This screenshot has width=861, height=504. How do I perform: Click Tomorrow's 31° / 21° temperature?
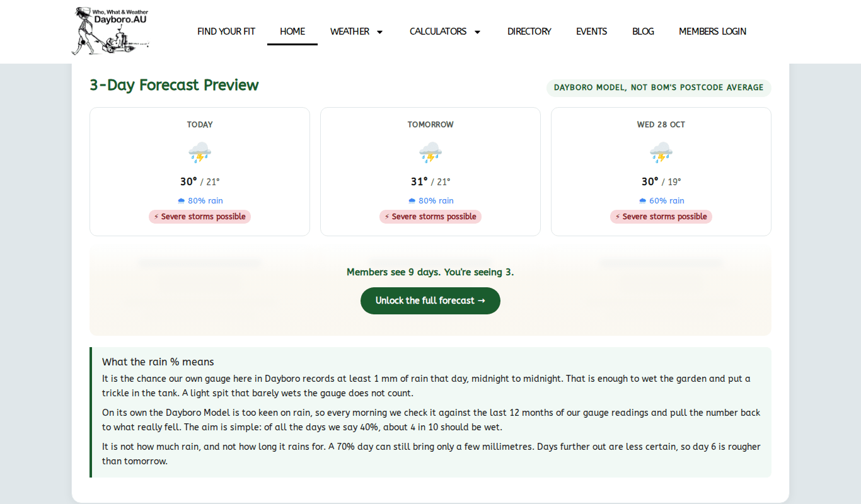430,182
